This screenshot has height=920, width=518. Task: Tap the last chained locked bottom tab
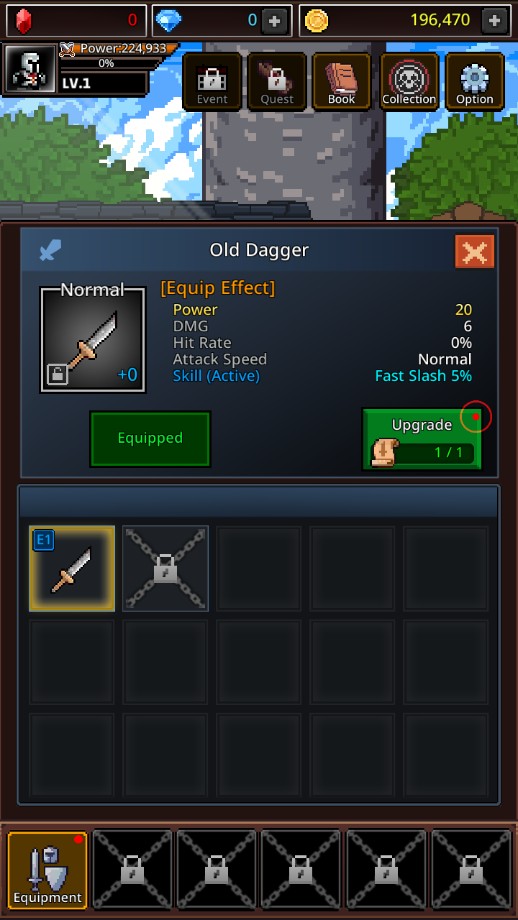pos(472,870)
